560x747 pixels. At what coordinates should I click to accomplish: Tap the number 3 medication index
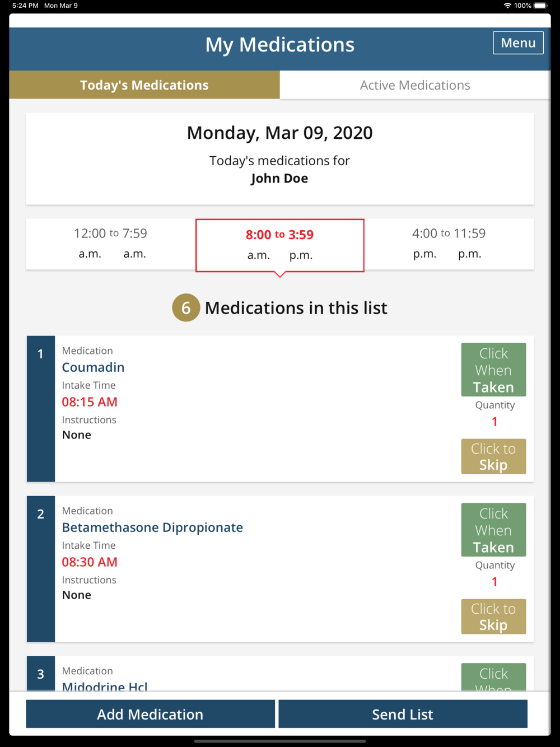coord(40,674)
